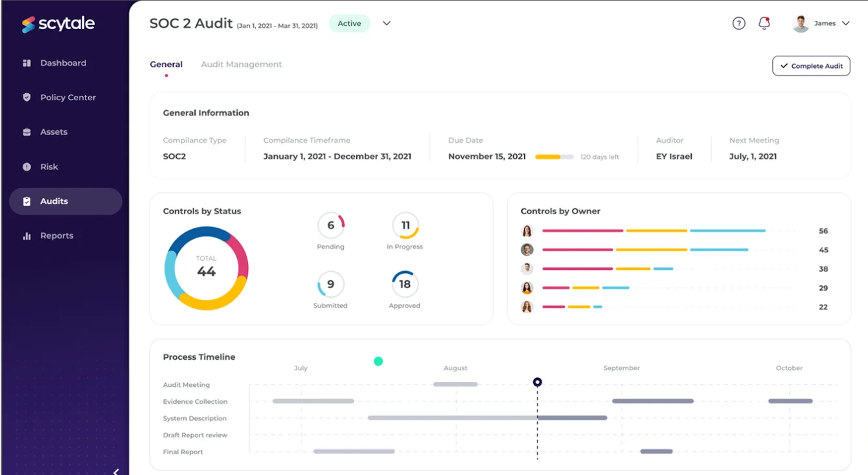This screenshot has height=475, width=868.
Task: Click James's profile avatar
Action: pyautogui.click(x=801, y=23)
